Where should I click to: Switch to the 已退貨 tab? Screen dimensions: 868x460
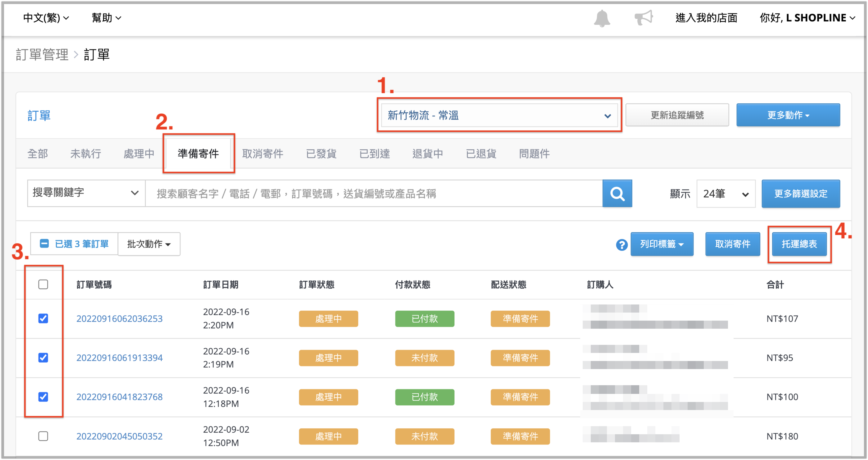click(x=481, y=154)
